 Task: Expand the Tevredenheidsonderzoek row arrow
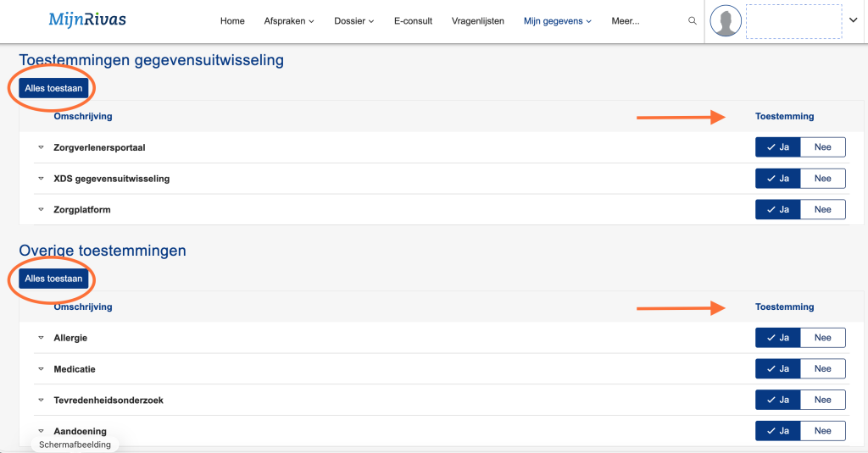click(x=40, y=400)
